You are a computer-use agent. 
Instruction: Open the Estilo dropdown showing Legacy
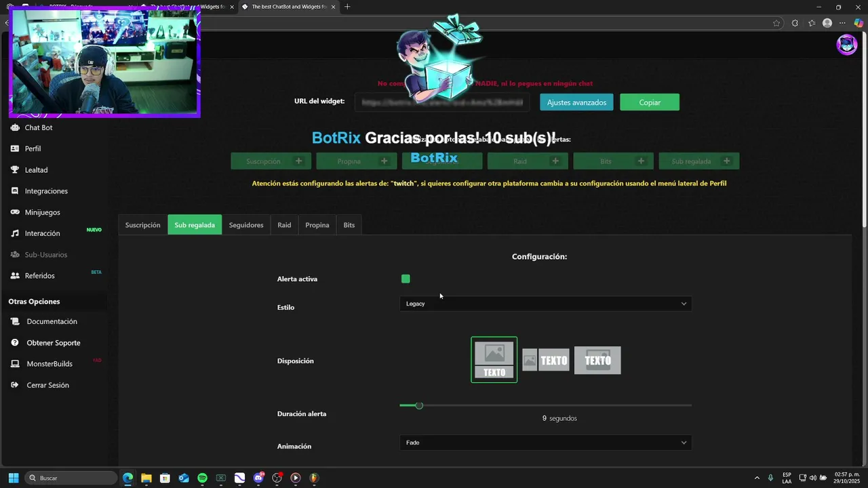(546, 304)
